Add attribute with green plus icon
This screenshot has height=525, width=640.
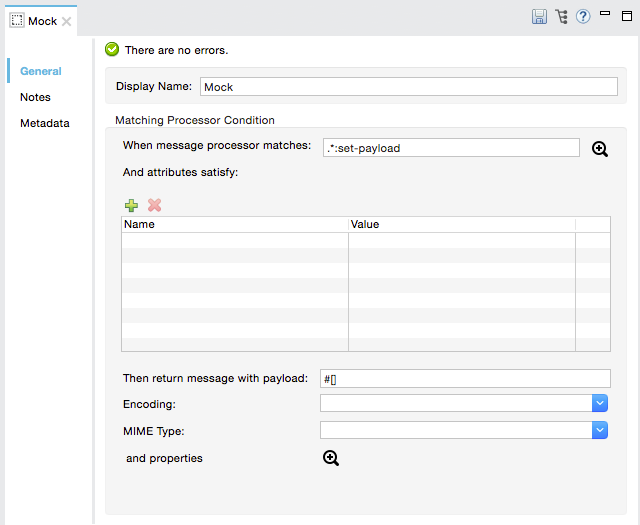131,205
